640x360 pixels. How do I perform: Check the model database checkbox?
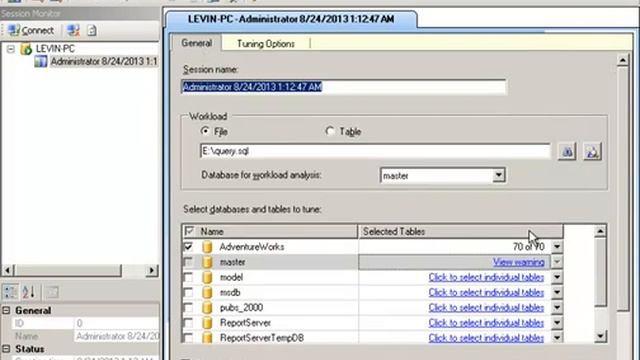click(x=188, y=277)
